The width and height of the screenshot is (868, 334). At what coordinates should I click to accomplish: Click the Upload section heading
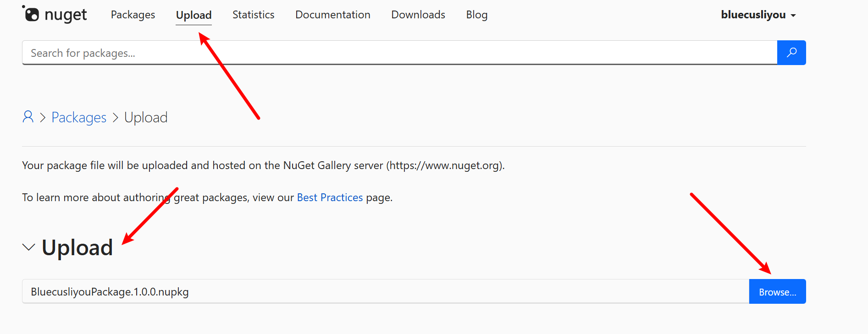click(x=77, y=247)
